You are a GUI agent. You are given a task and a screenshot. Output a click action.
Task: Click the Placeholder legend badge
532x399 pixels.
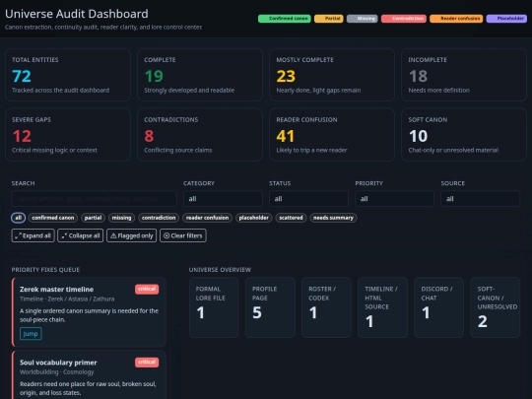tap(506, 19)
